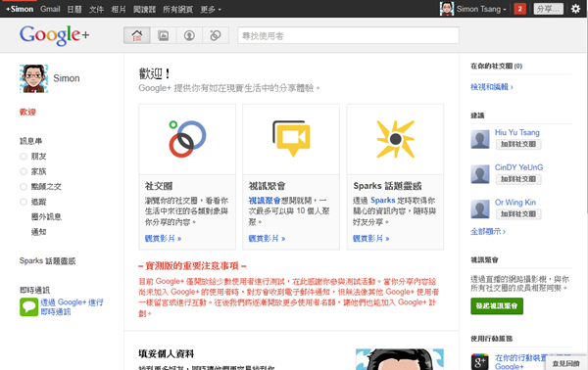Click Or Wing Kin's avatar placeholder
Viewport: 588px width, 370px height.
[x=480, y=208]
